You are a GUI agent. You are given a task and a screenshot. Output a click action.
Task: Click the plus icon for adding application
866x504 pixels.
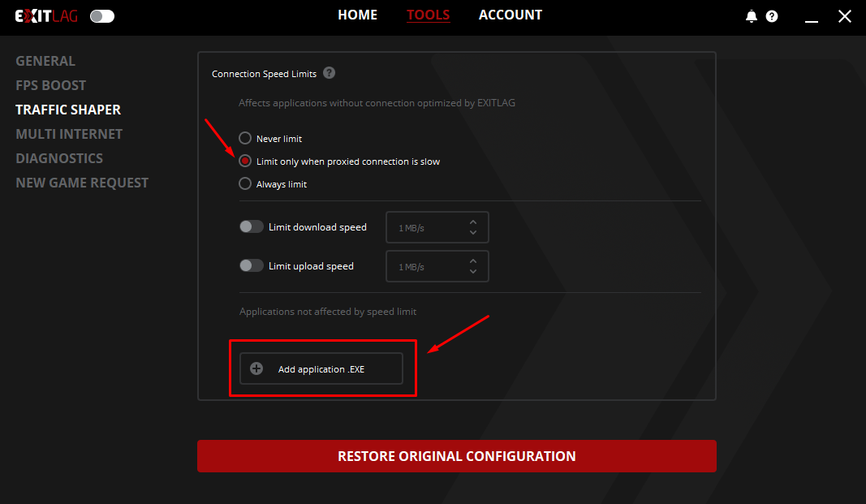click(256, 368)
